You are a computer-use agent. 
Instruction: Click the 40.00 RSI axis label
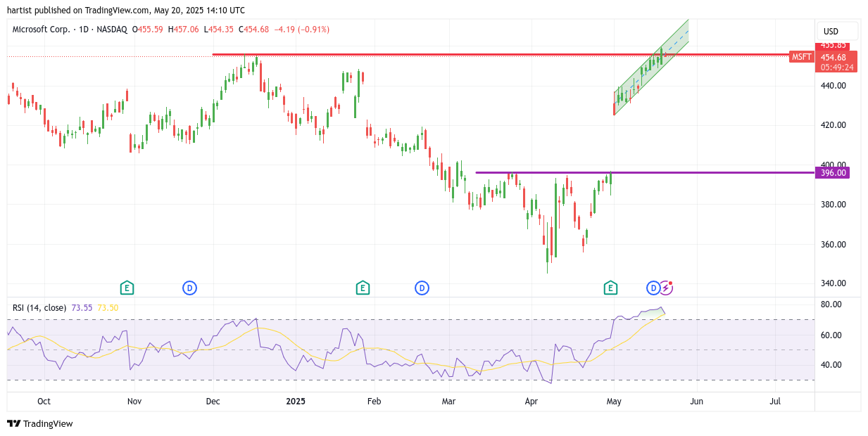832,365
